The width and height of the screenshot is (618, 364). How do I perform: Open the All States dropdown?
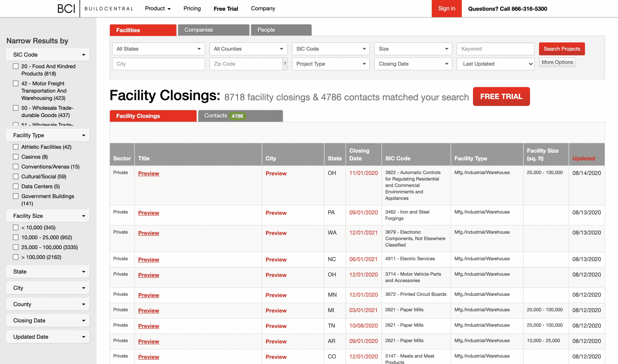click(158, 49)
